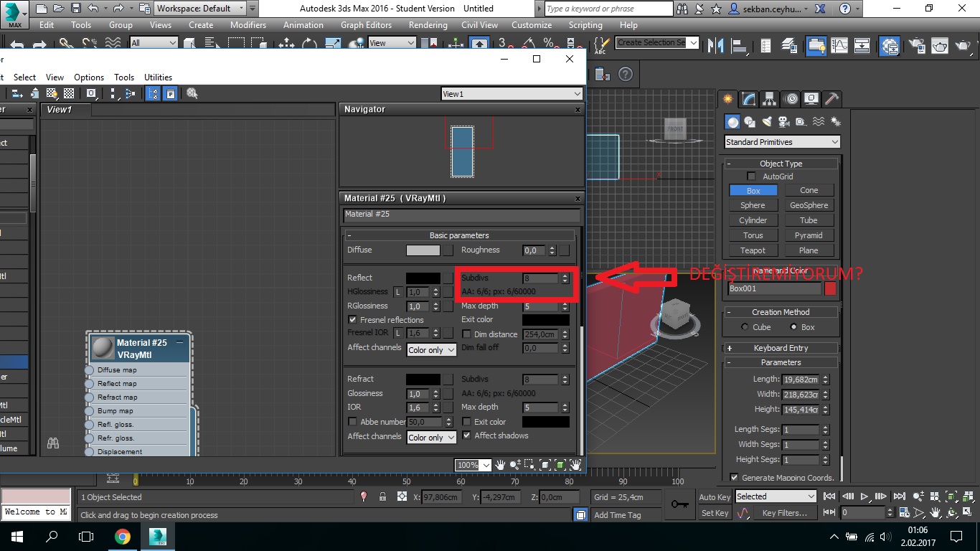Click the Box001 object name field
The width and height of the screenshot is (980, 551).
[774, 288]
